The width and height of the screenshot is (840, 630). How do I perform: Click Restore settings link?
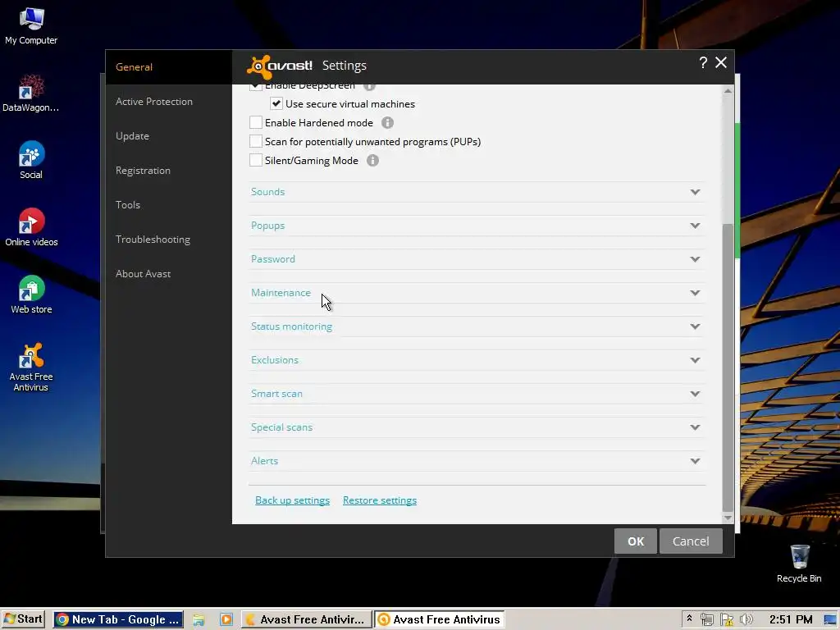click(x=380, y=500)
